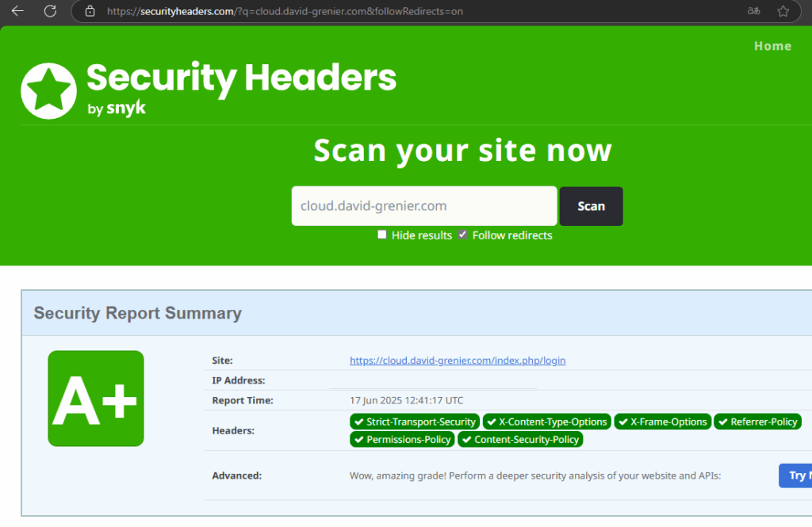Open the Home menu item
Screen dimensions: 812x527
[x=772, y=46]
